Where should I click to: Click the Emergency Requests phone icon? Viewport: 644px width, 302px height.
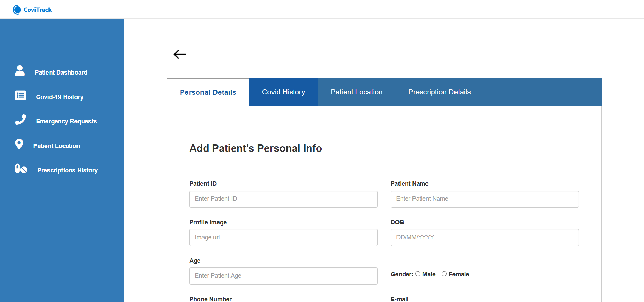[20, 119]
